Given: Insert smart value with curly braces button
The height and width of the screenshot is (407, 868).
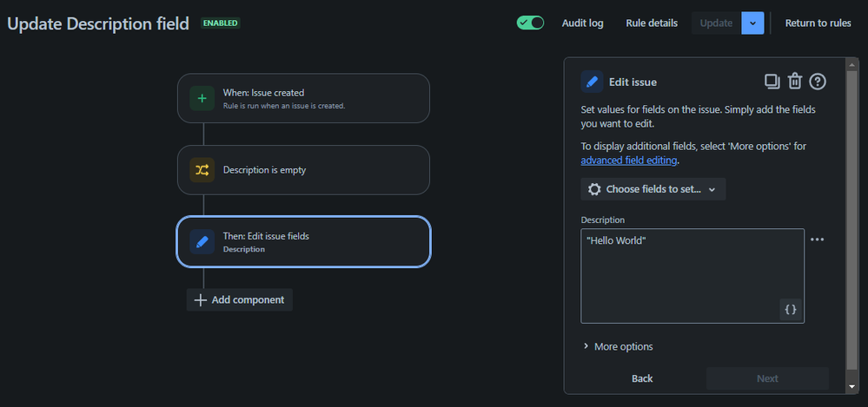Looking at the screenshot, I should tap(791, 310).
